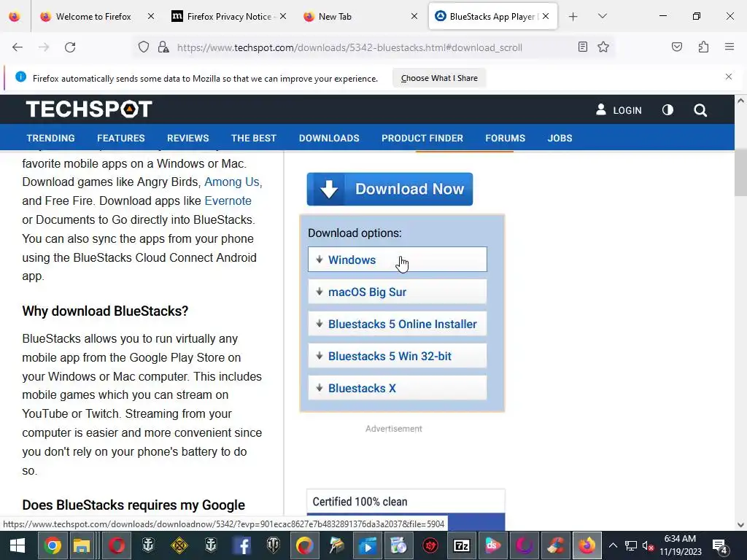This screenshot has height=560, width=747.
Task: Click the 'Why download BlueStacks?' heading
Action: click(x=105, y=311)
